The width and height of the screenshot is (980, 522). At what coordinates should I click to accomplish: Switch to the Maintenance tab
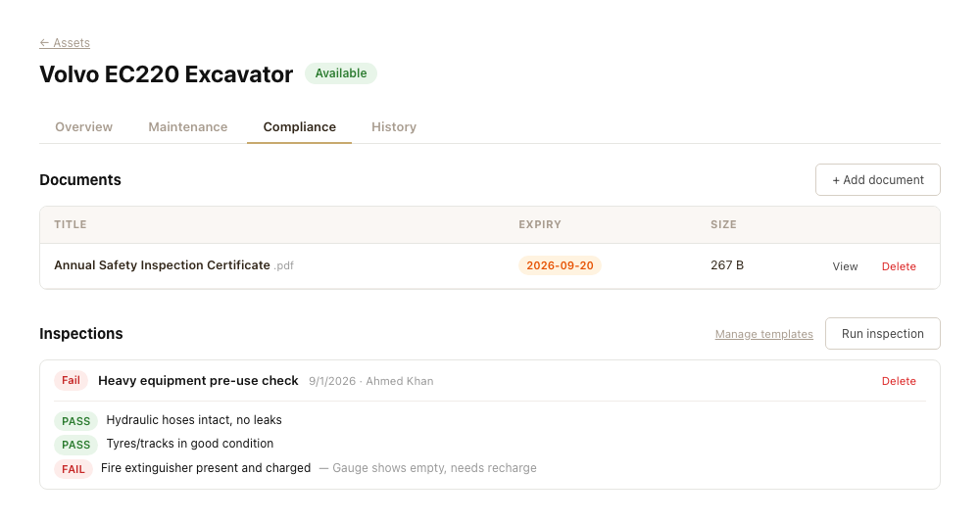(187, 126)
